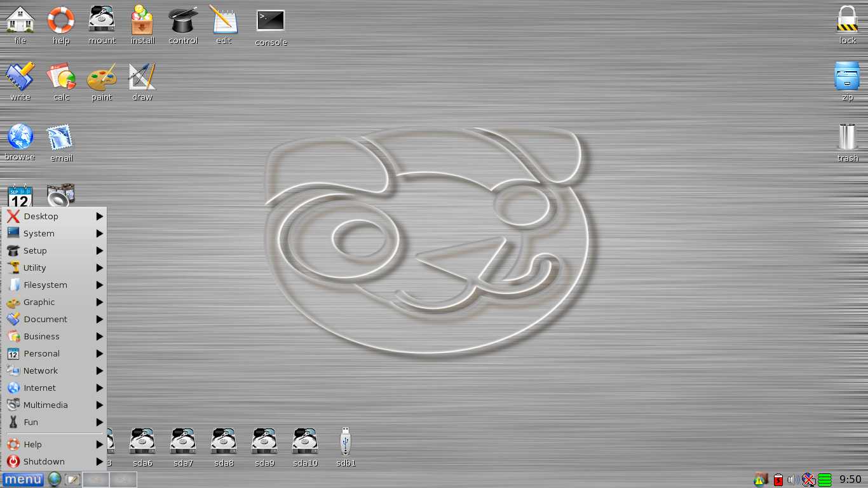Open the control panel top-hat icon

coord(183,20)
